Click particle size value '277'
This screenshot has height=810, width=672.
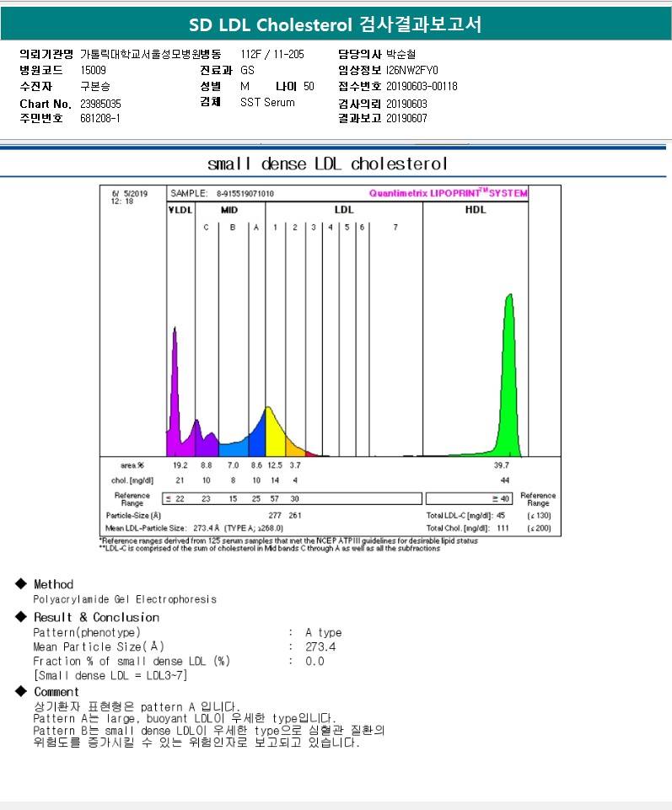click(x=275, y=516)
